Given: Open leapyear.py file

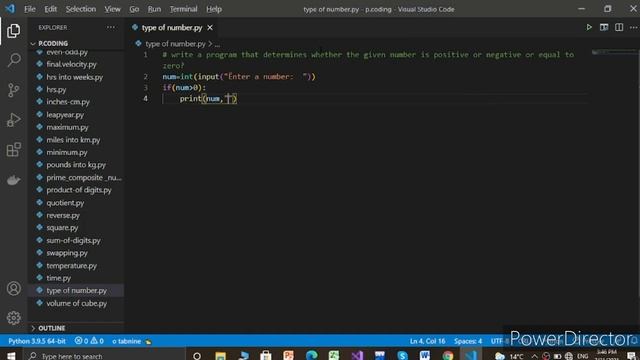Looking at the screenshot, I should tap(65, 115).
